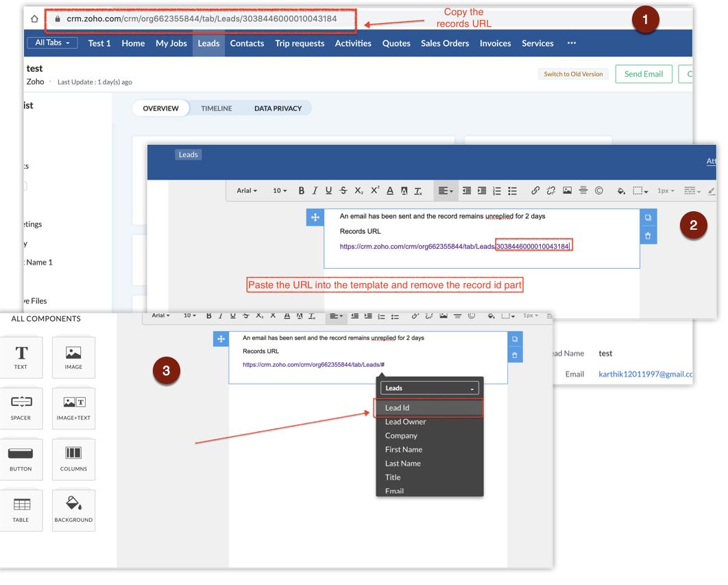Click the Send Email button

644,74
